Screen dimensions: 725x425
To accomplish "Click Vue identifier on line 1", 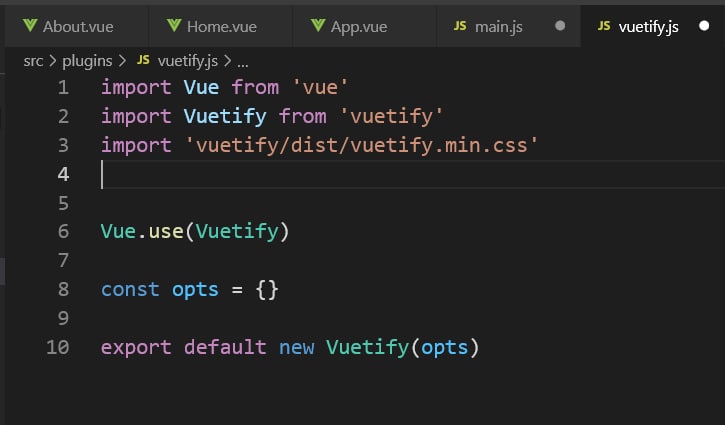I will pos(201,87).
